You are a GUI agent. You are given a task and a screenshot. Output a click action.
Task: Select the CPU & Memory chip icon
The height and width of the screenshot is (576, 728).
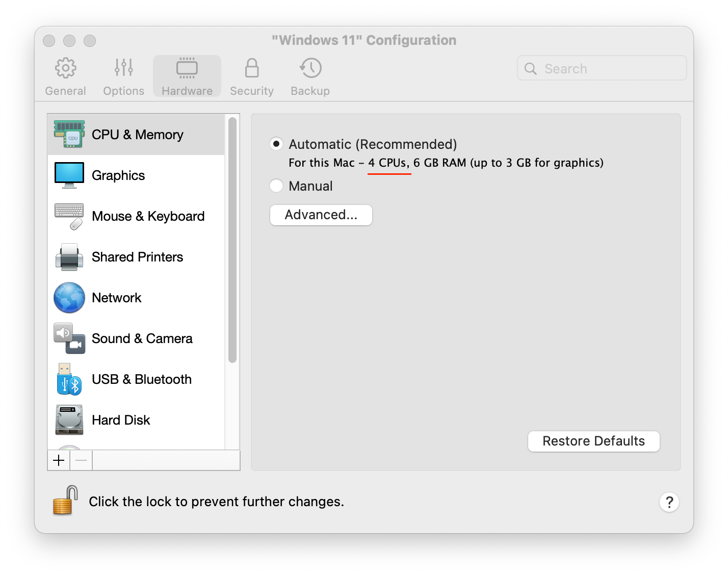(x=69, y=134)
